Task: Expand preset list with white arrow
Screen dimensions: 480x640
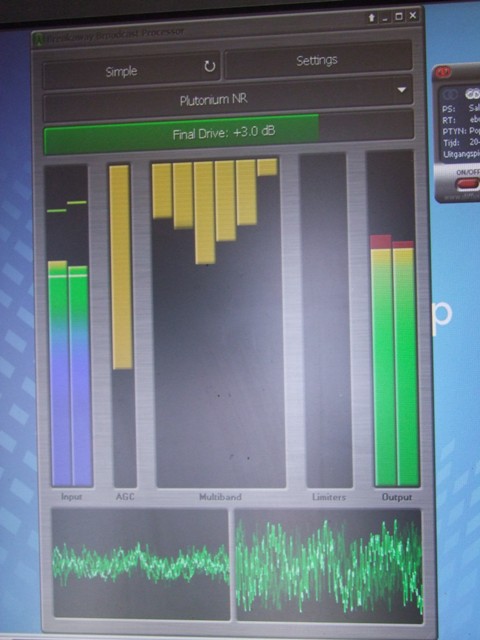Action: pos(402,89)
